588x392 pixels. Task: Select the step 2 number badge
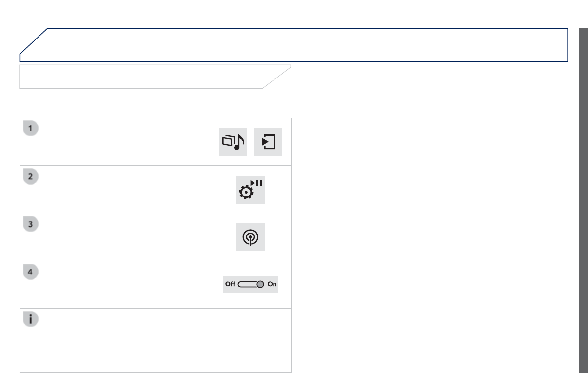(x=31, y=176)
